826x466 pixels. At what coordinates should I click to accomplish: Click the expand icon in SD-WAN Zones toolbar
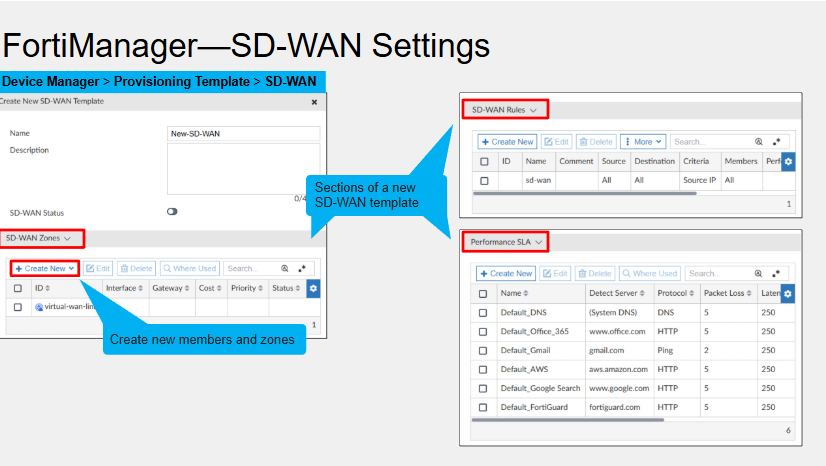[302, 269]
